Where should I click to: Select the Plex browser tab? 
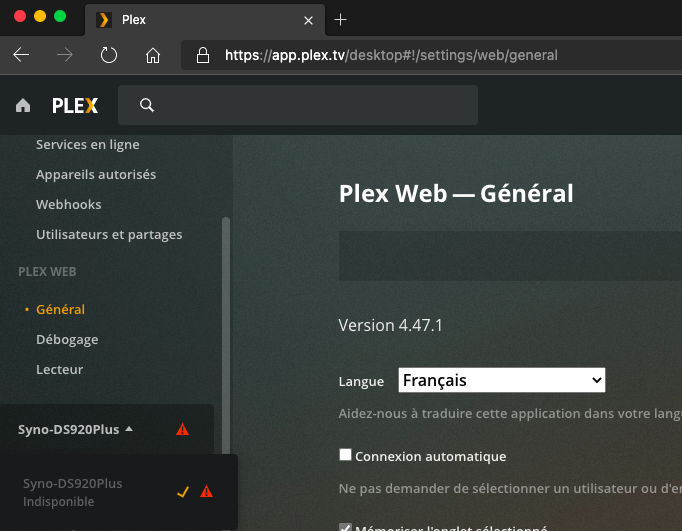(204, 20)
